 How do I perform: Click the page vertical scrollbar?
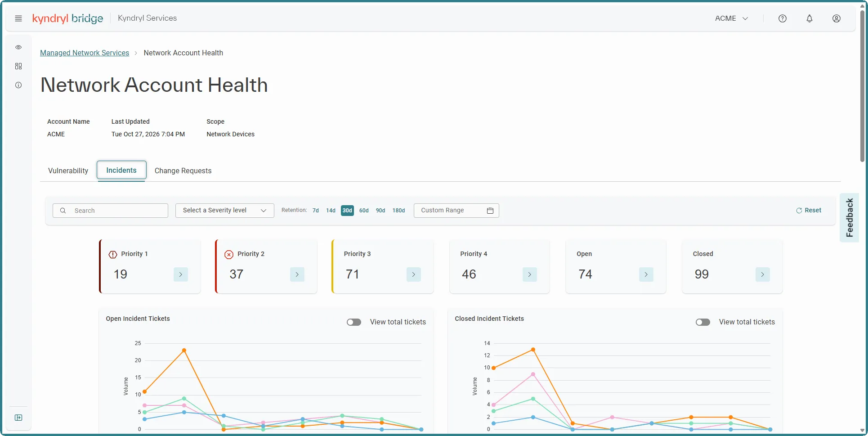[x=862, y=85]
